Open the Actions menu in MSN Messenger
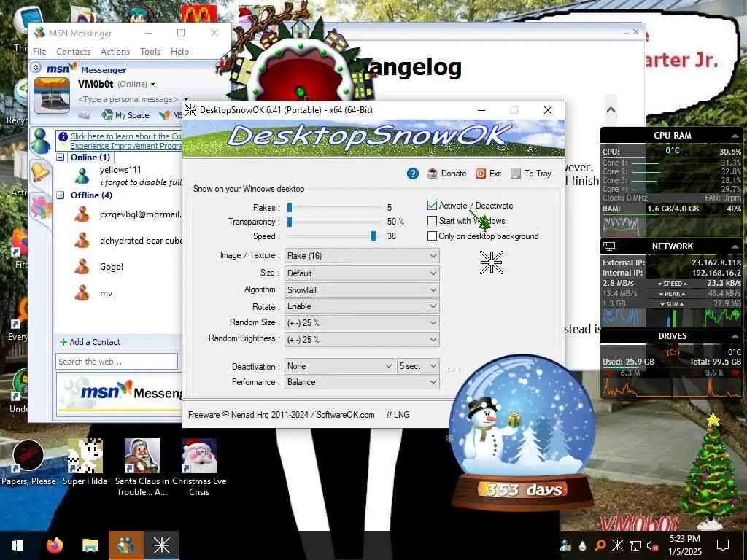This screenshot has width=747, height=560. pos(115,52)
